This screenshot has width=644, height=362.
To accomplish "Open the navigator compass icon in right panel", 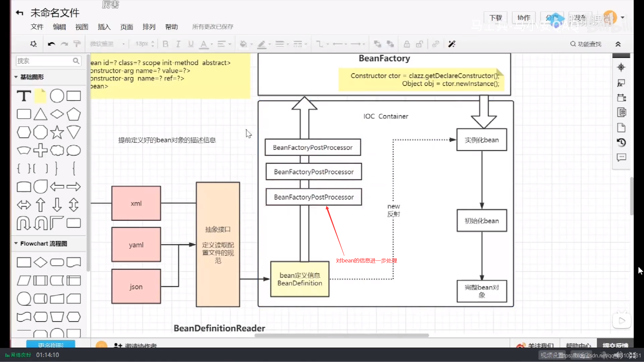I will tap(621, 67).
